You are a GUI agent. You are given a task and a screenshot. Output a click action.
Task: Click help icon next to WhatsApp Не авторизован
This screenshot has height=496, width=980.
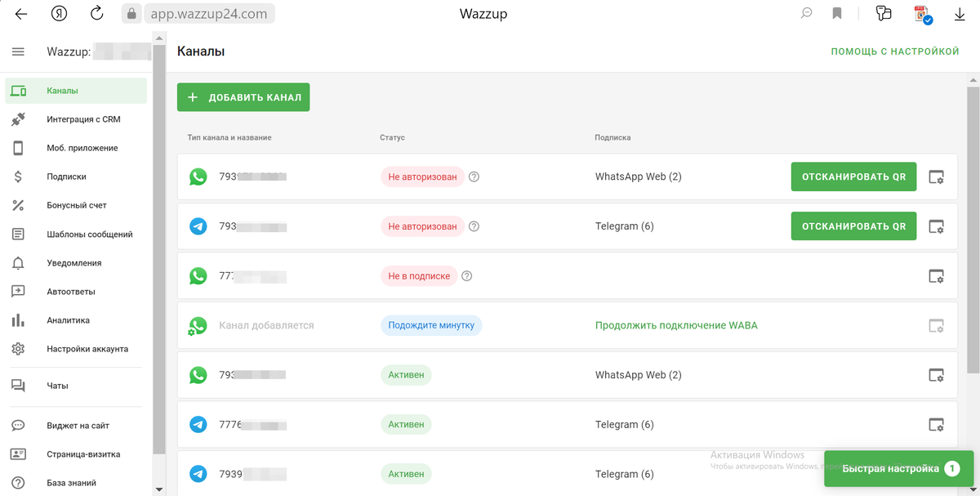(x=474, y=177)
